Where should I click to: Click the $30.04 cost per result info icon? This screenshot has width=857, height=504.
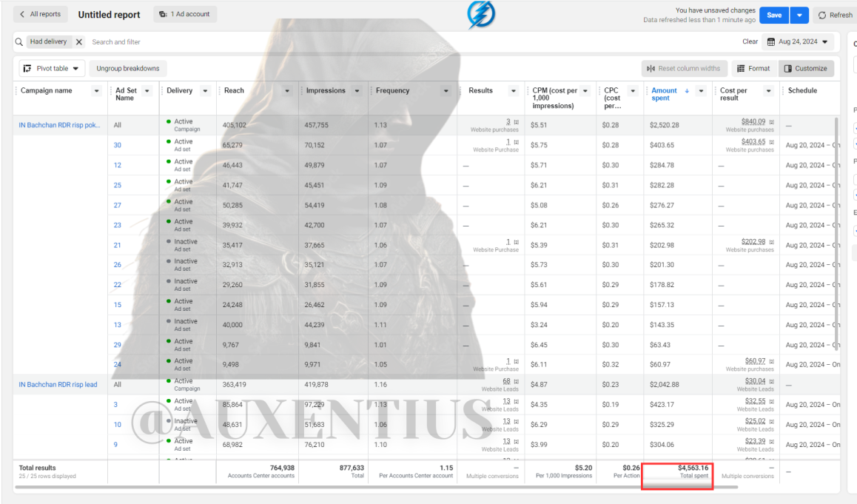(x=772, y=382)
